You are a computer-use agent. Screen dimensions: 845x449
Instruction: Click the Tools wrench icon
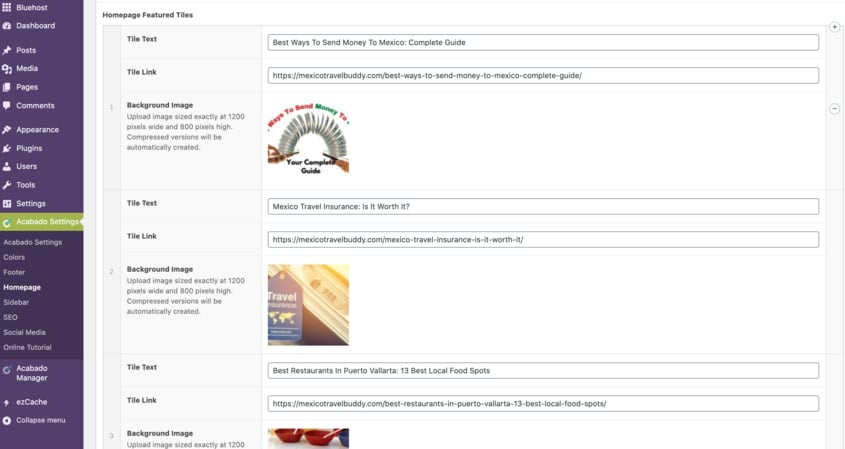(x=6, y=185)
